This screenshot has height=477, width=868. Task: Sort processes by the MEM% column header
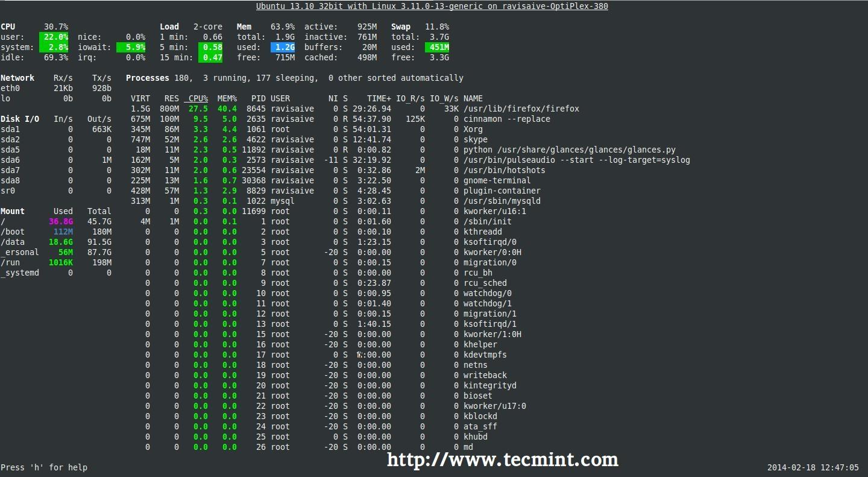226,98
